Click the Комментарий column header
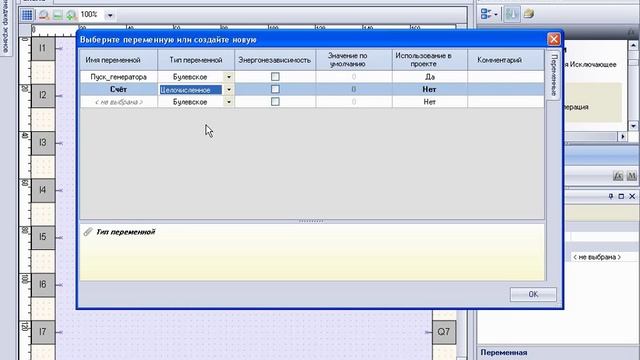The image size is (640, 360). click(506, 60)
